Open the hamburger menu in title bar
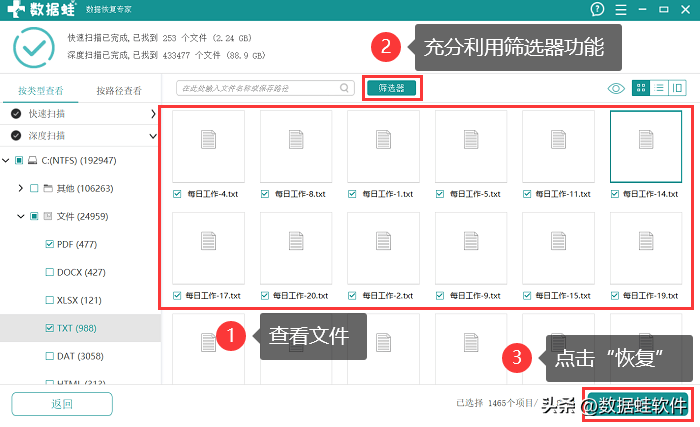The image size is (700, 427). [x=621, y=9]
